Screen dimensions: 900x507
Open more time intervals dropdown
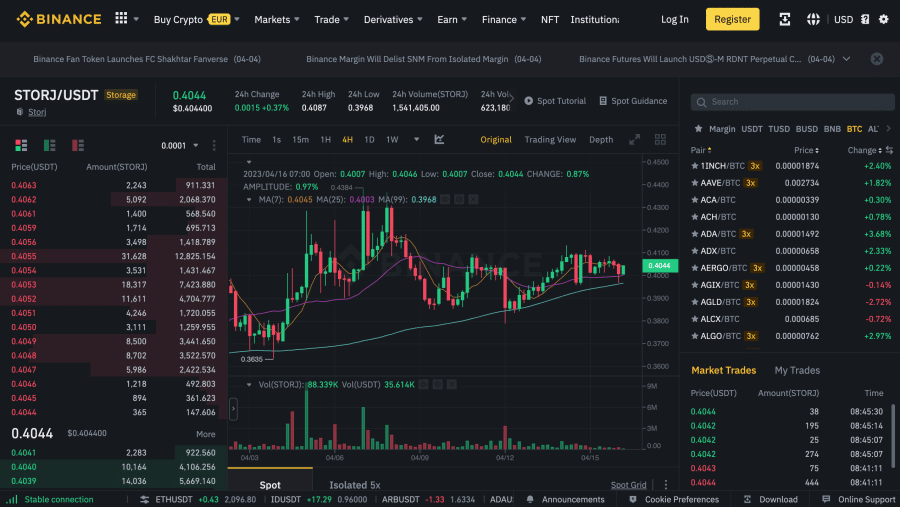pos(416,140)
